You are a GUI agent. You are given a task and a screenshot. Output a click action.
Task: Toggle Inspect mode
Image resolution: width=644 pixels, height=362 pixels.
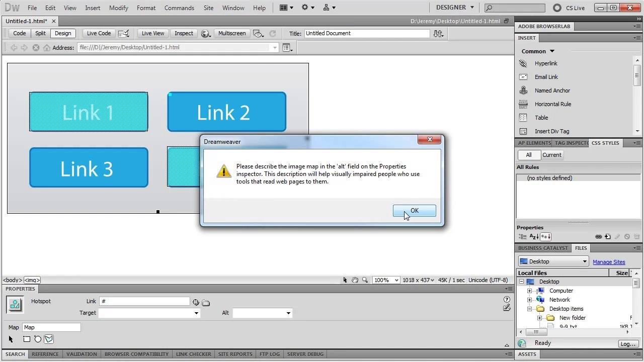184,33
